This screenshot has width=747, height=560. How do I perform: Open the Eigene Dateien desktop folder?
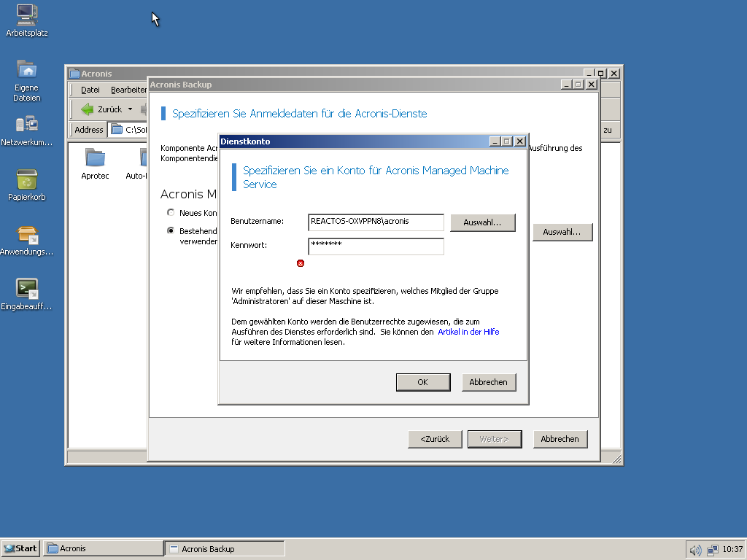click(26, 70)
